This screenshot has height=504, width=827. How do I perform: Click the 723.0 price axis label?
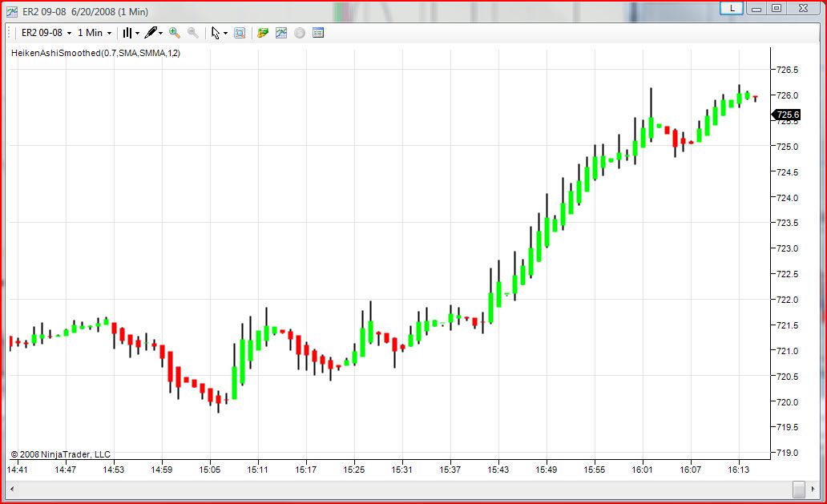pos(788,248)
